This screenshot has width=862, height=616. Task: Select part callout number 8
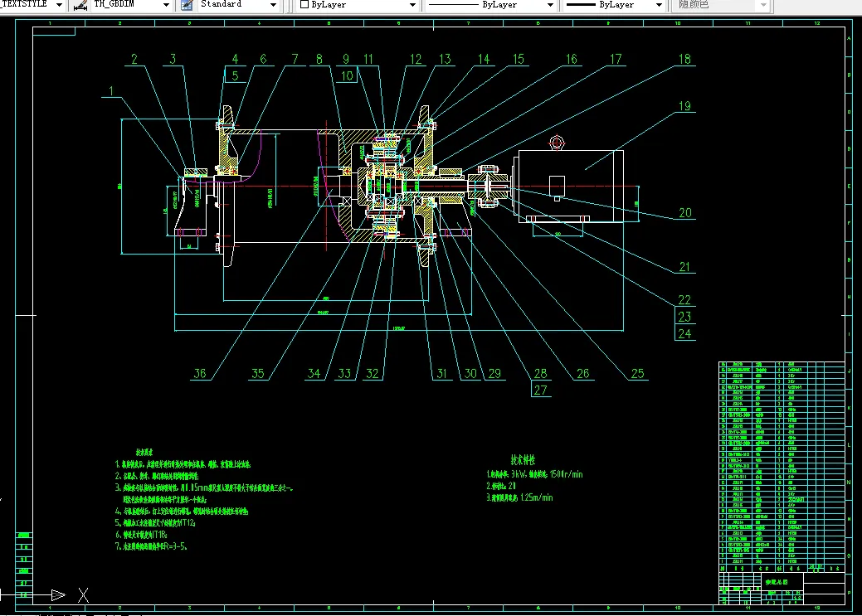coord(319,60)
